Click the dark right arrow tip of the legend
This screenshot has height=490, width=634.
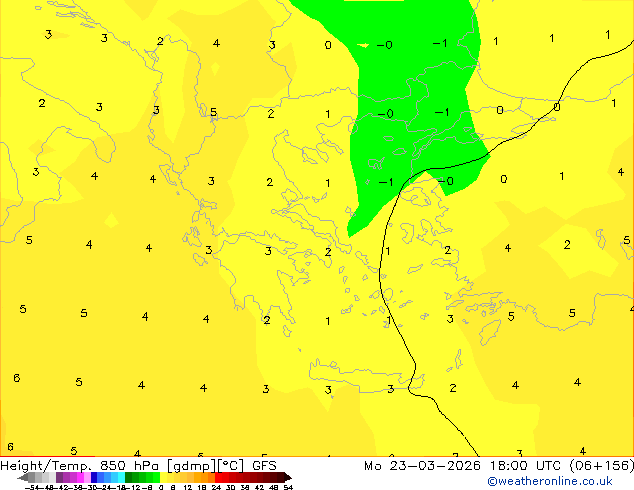click(288, 477)
